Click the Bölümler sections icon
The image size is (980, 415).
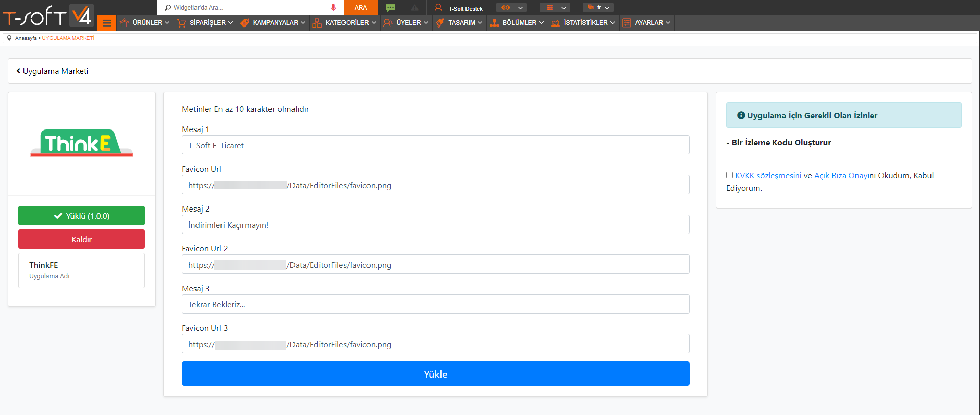(x=494, y=23)
